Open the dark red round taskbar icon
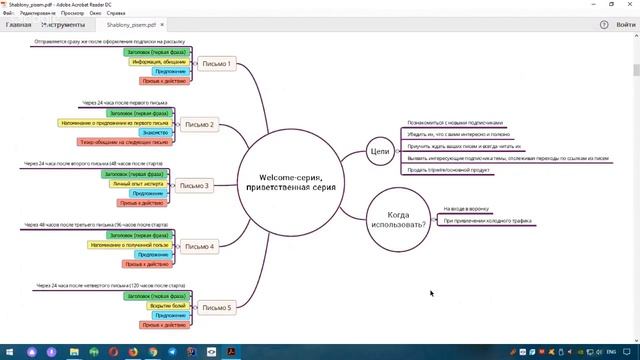Screen dimensions: 640x360 pos(113,352)
